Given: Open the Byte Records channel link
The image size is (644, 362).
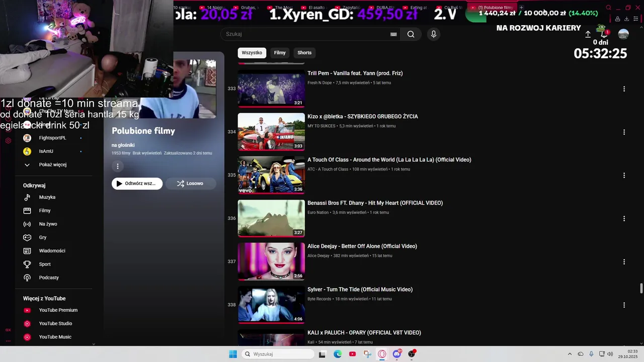Looking at the screenshot, I should (319, 299).
